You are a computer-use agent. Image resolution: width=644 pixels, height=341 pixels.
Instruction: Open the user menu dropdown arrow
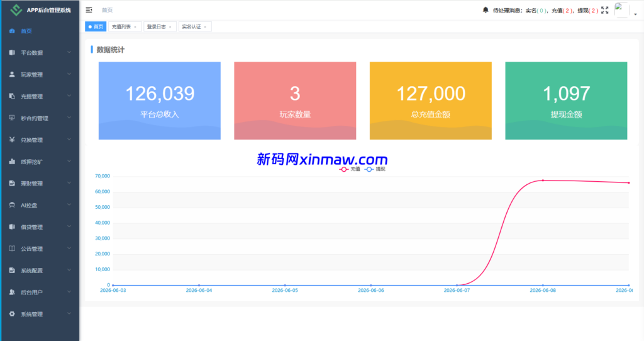tap(635, 14)
